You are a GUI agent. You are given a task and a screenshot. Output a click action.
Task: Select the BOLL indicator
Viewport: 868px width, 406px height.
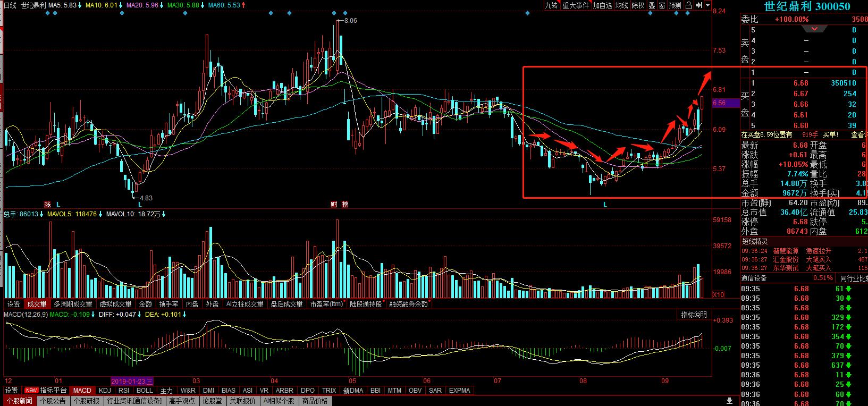[x=145, y=391]
